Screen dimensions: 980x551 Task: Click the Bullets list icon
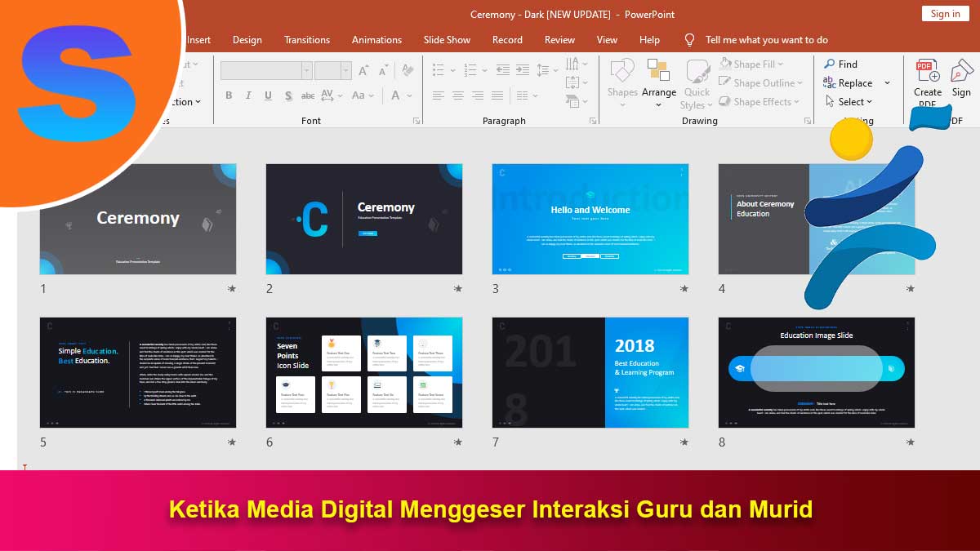(439, 70)
